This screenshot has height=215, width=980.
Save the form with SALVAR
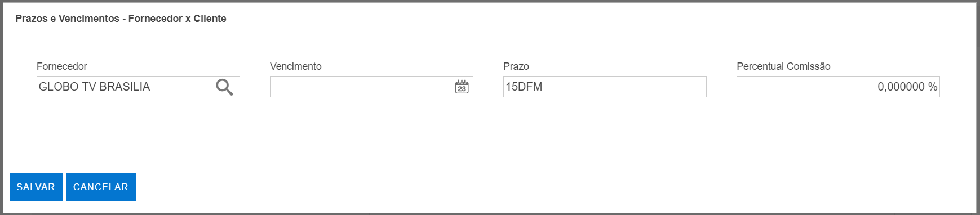(x=36, y=187)
